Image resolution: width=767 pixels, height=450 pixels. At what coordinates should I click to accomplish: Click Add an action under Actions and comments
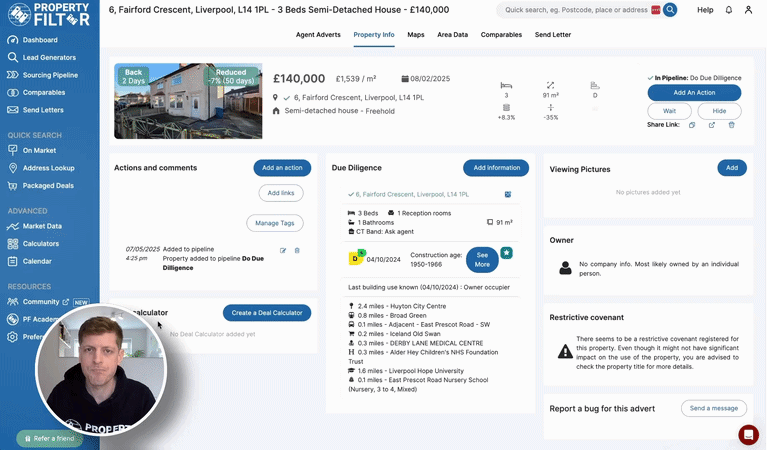click(x=282, y=168)
